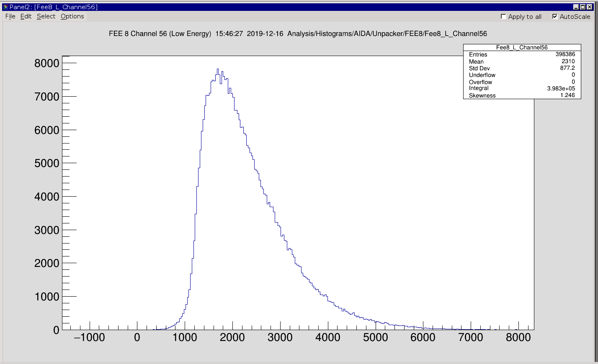Select the Entries value 398386

coord(565,54)
